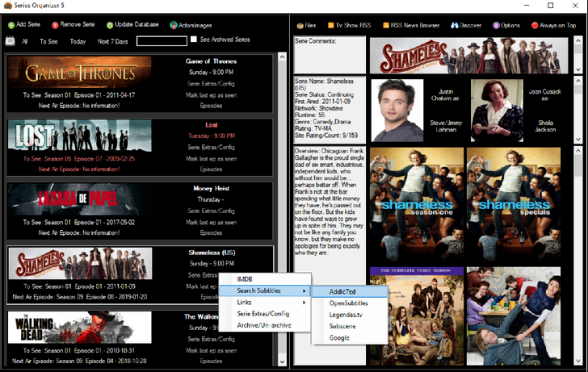Click the posters panel scroll up arrow

pos(577,151)
